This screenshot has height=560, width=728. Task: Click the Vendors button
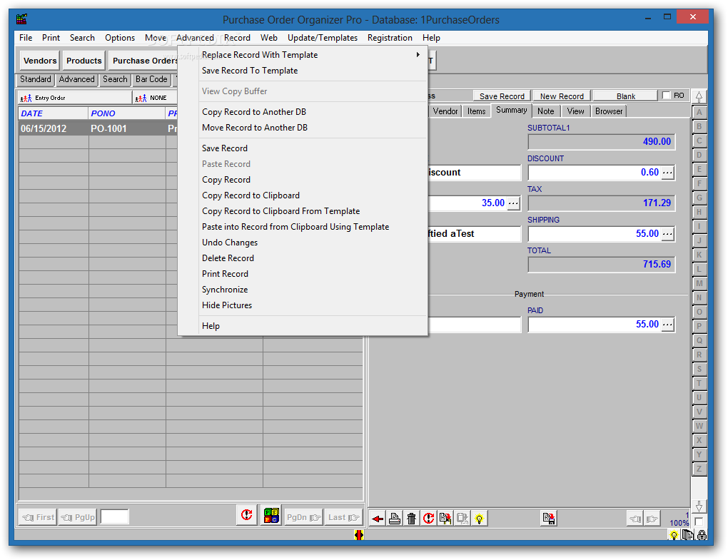(40, 61)
